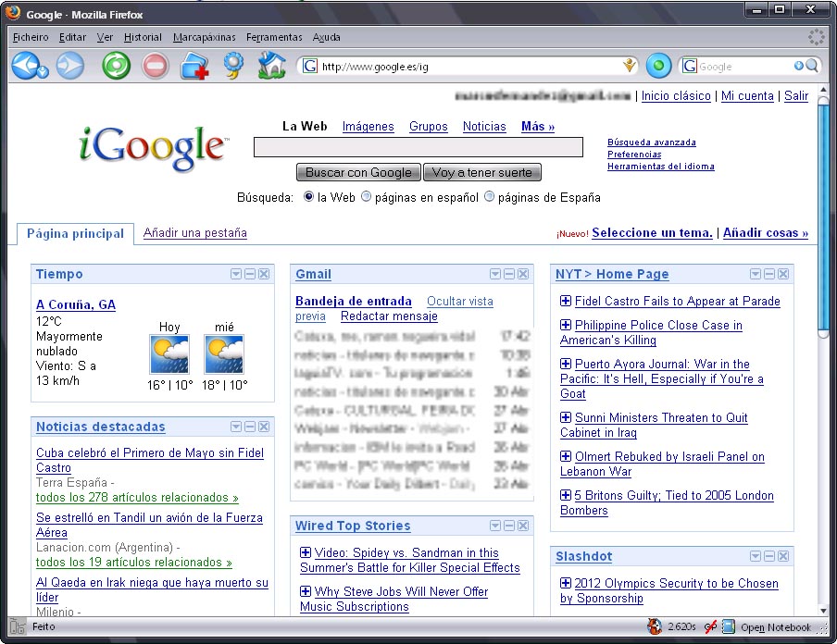Viewport: 837px width, 644px height.
Task: Select the Página principal tab
Action: tap(75, 234)
